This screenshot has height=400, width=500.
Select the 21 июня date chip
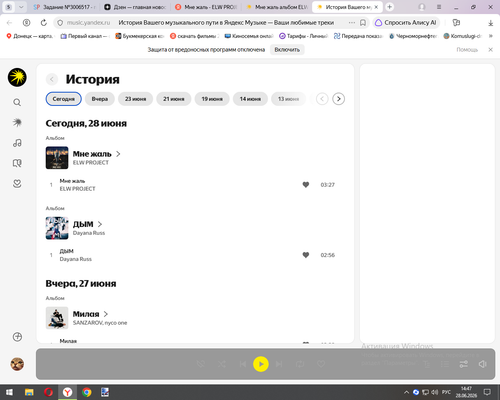click(x=174, y=99)
